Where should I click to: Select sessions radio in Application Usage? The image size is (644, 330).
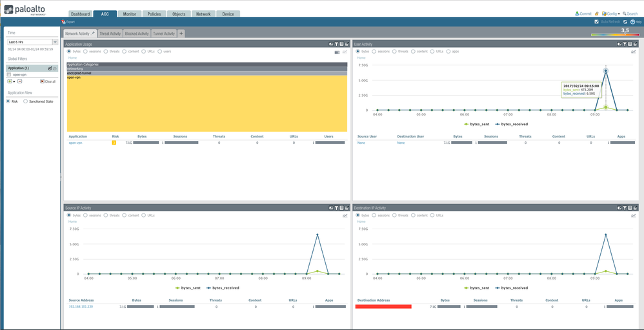tap(85, 51)
